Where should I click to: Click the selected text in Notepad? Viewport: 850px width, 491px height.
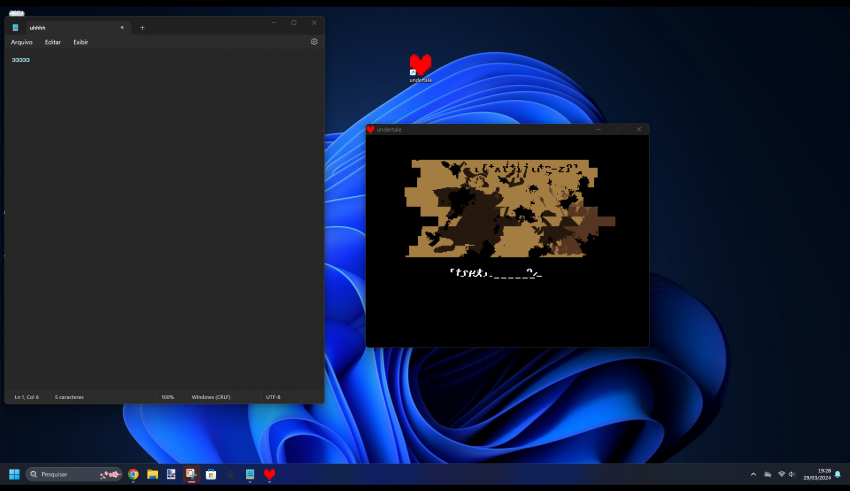point(21,60)
